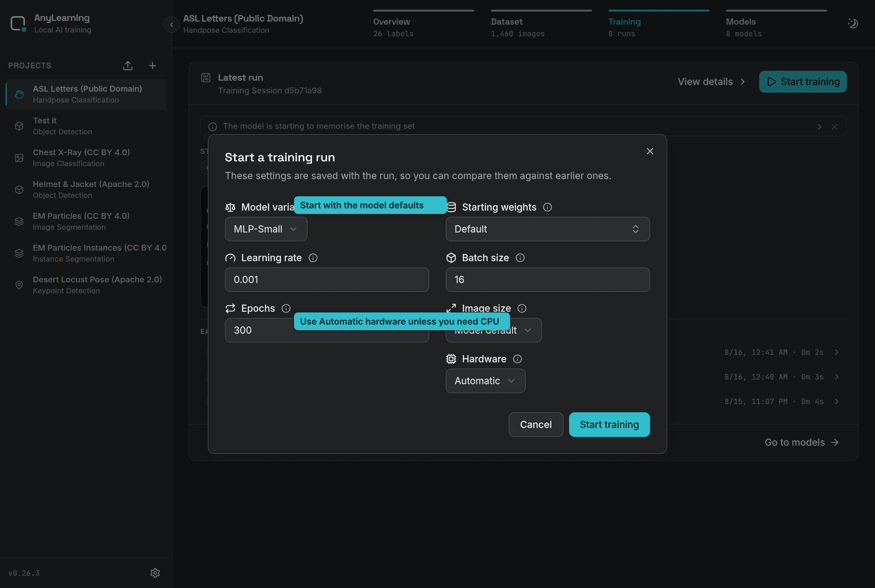The image size is (875, 588).
Task: Expand the memorise notice chevron
Action: click(819, 126)
